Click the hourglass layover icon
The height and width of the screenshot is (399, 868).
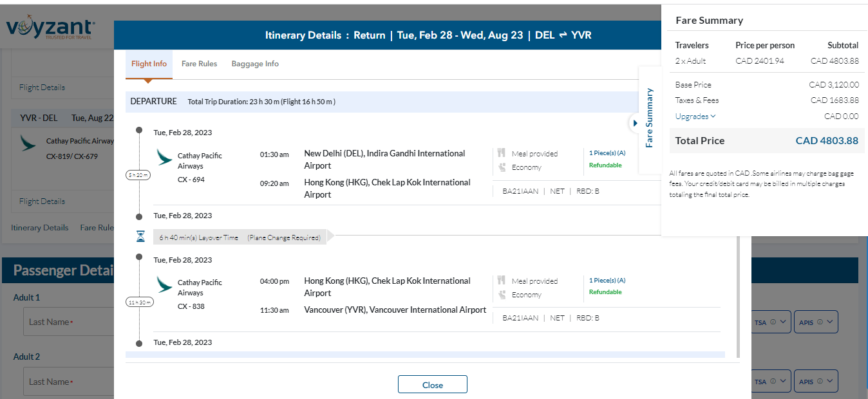141,237
